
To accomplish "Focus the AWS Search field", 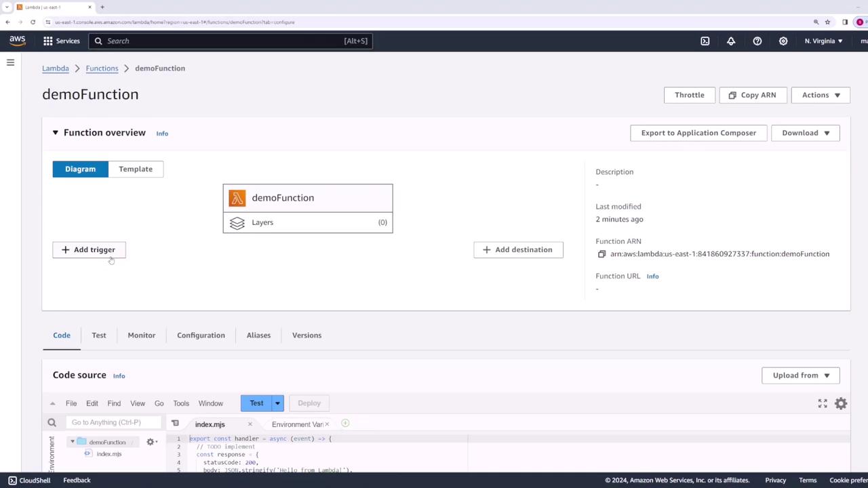I will [230, 41].
